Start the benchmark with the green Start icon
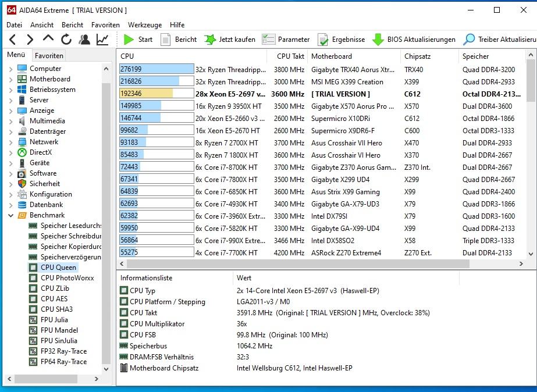 click(x=129, y=40)
